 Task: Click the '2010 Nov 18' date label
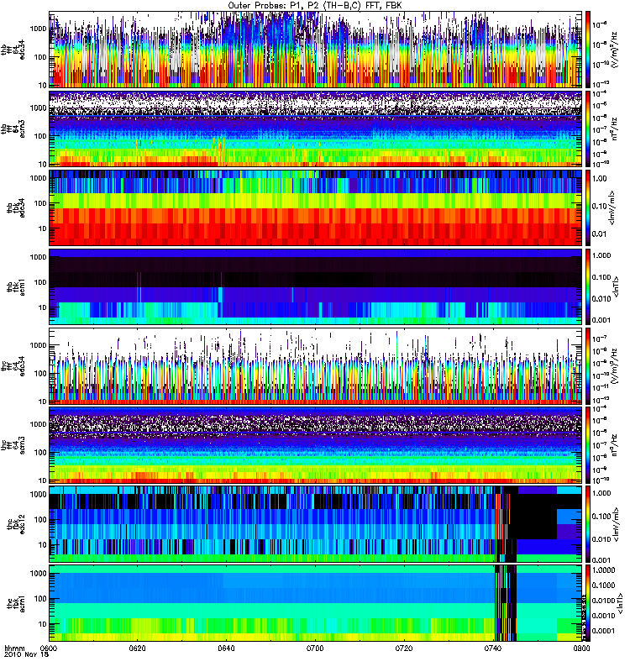click(x=27, y=655)
